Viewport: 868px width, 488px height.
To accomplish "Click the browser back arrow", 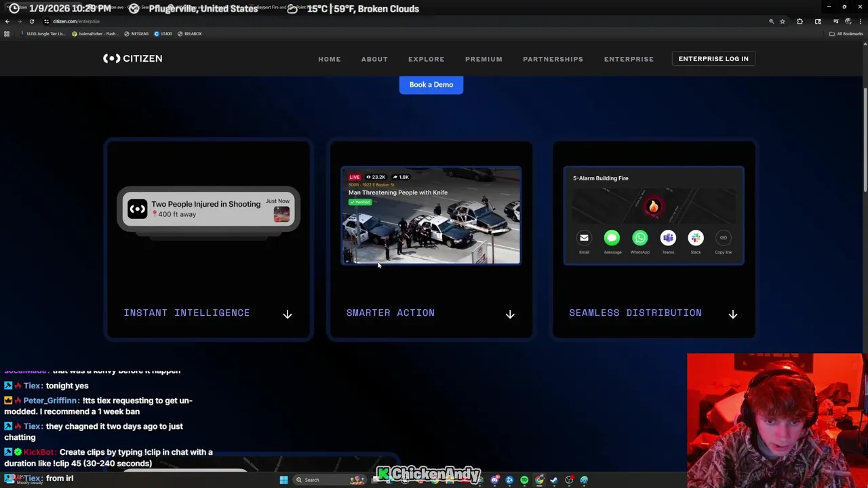I will click(7, 22).
